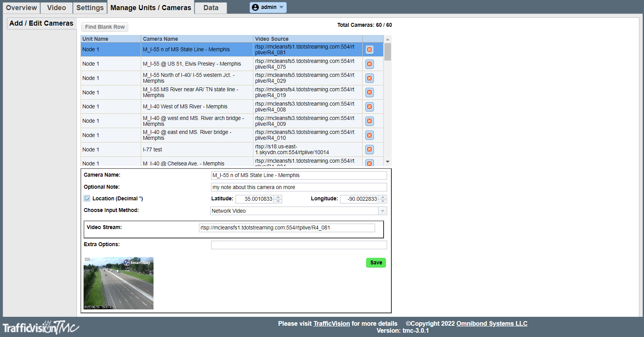The height and width of the screenshot is (337, 644).
Task: Click the Video Stream URL field
Action: tap(287, 228)
